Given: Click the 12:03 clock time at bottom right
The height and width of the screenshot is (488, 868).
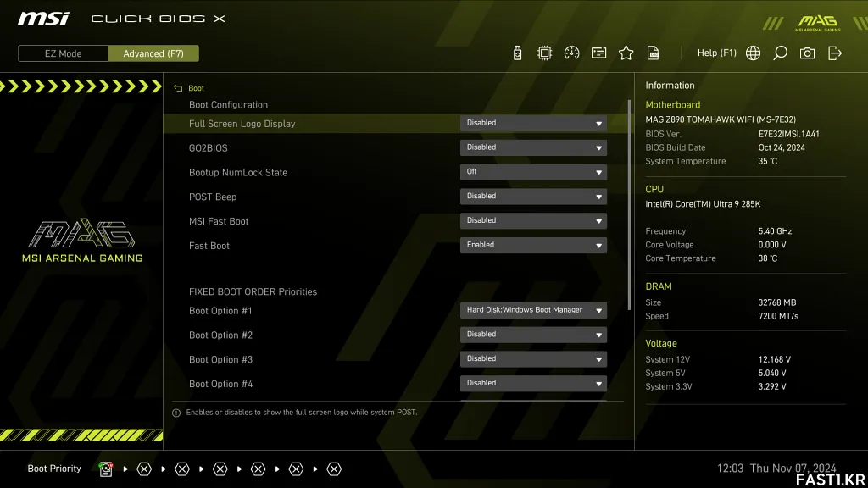Looking at the screenshot, I should [730, 469].
